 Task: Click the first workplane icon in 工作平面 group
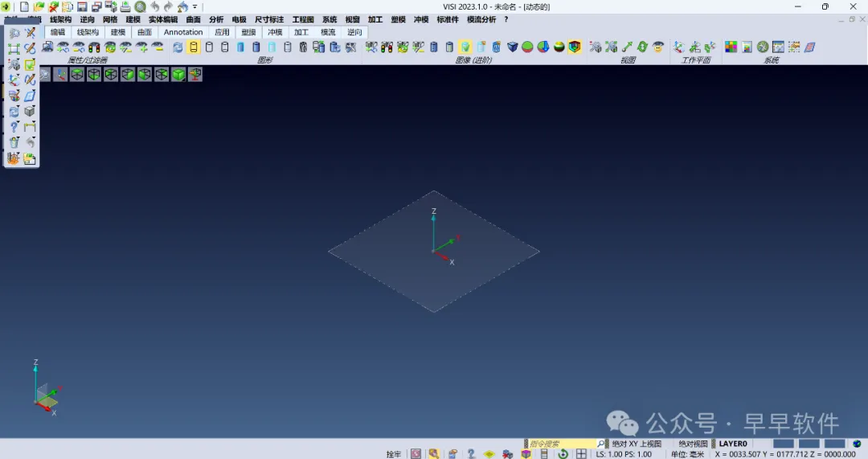click(678, 47)
